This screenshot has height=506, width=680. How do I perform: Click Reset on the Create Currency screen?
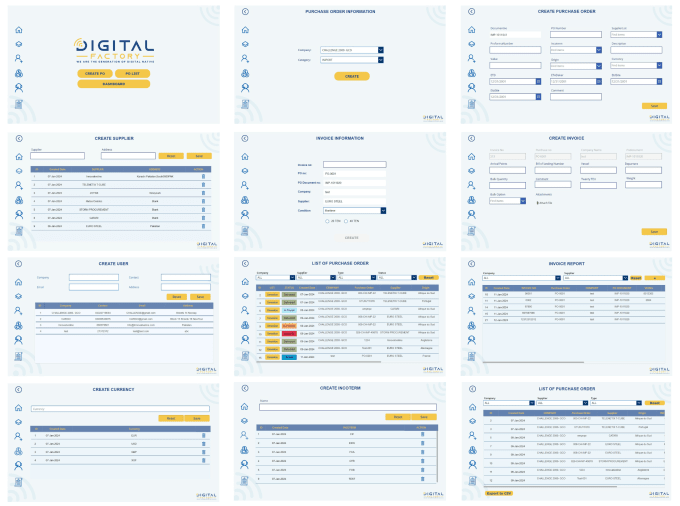pos(171,418)
